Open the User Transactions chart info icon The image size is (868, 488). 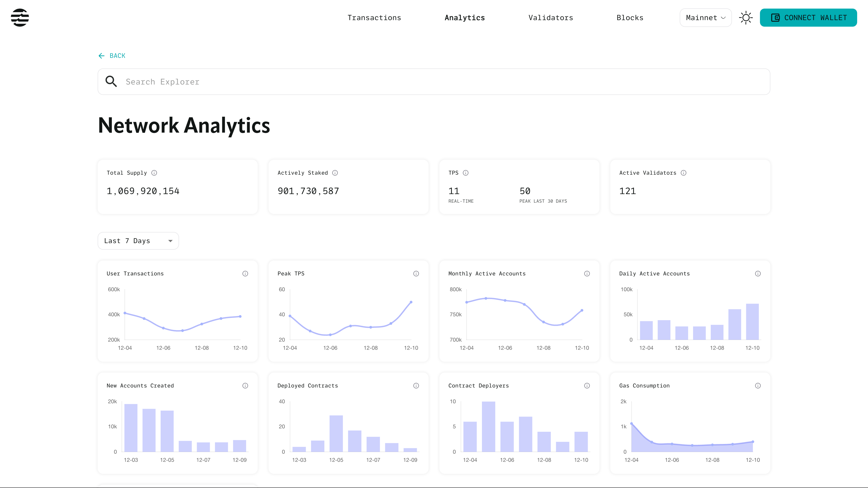245,273
